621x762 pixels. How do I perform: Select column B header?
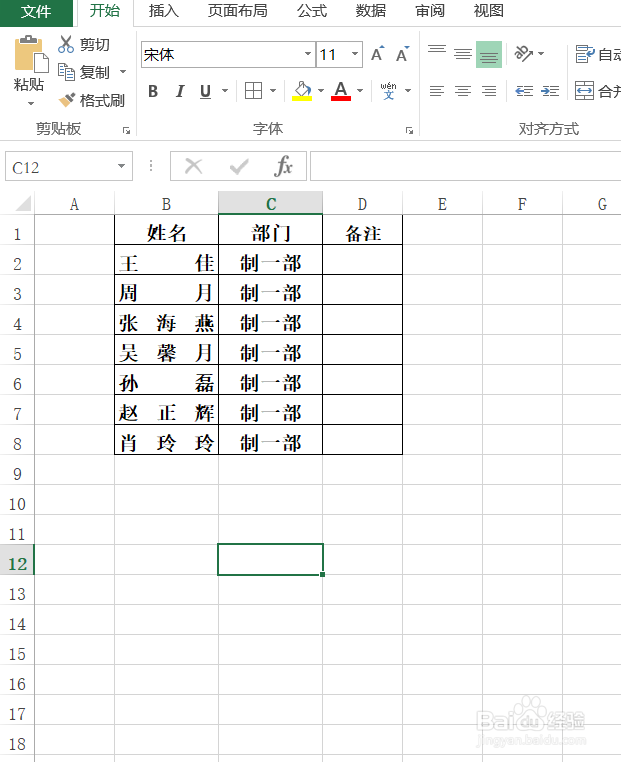166,203
